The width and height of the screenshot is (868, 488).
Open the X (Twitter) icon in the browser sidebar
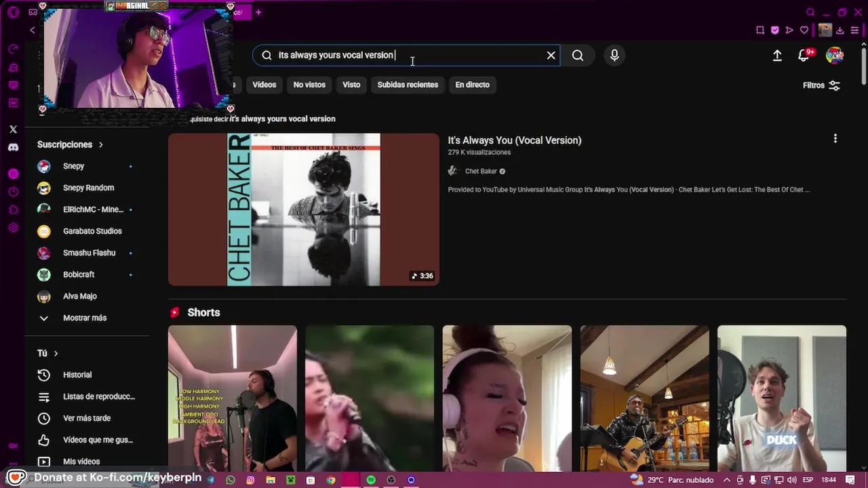[13, 129]
